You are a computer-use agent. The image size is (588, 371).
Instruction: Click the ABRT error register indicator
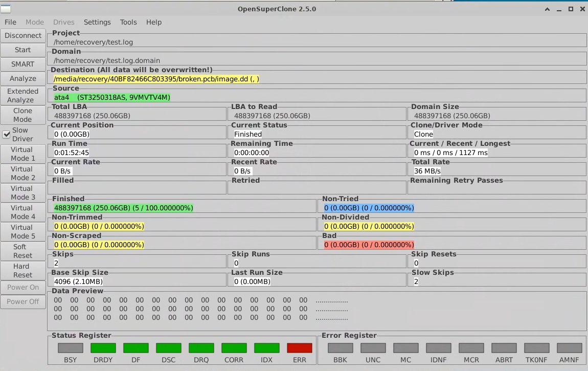point(504,348)
